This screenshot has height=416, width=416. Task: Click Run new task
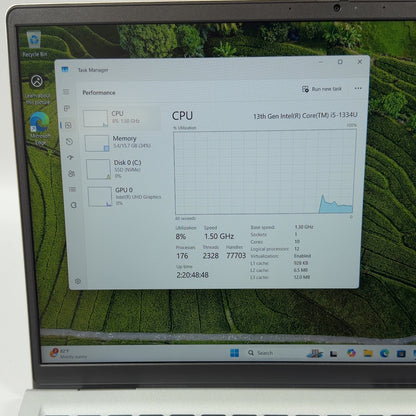(x=322, y=89)
